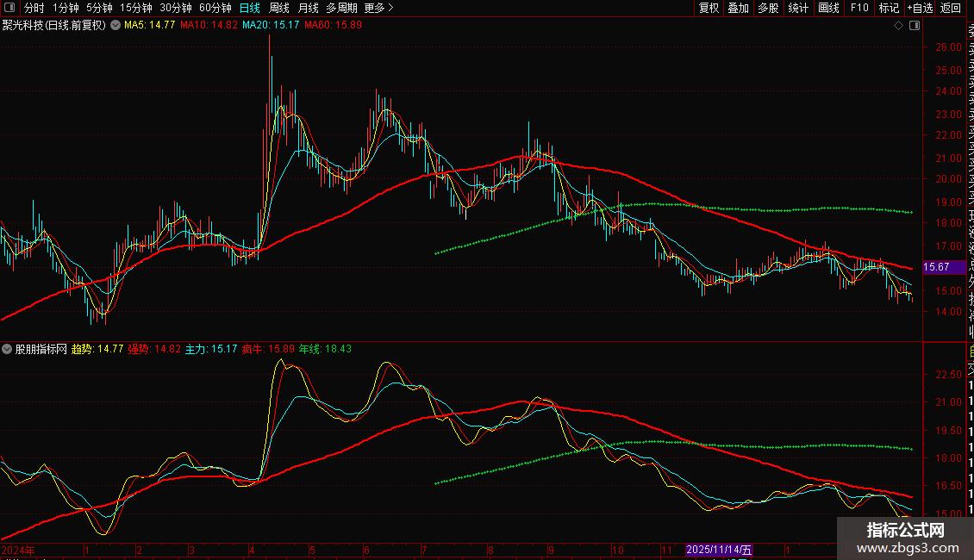Select the 30分钟 period
Screen dimensions: 974x560
click(176, 8)
